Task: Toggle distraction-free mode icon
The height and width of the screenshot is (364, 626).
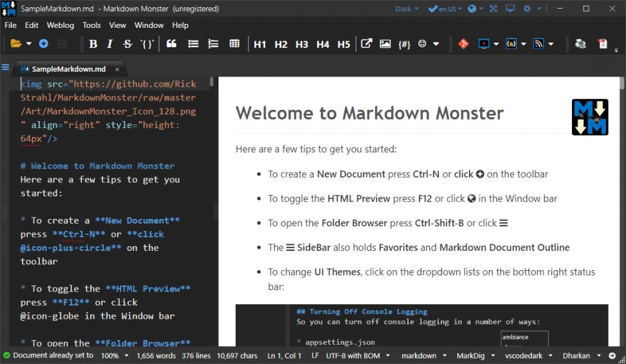Action: tap(493, 9)
